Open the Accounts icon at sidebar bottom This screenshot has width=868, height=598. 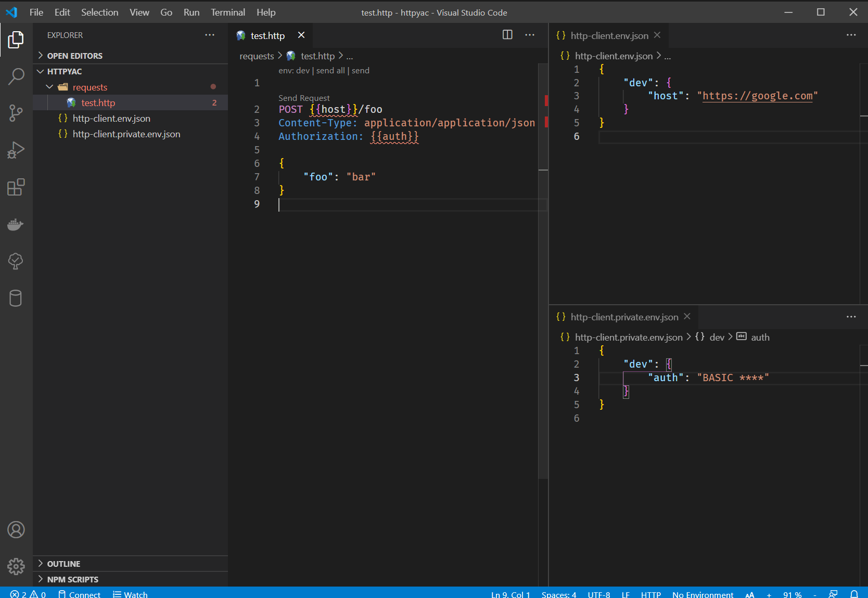pos(16,530)
